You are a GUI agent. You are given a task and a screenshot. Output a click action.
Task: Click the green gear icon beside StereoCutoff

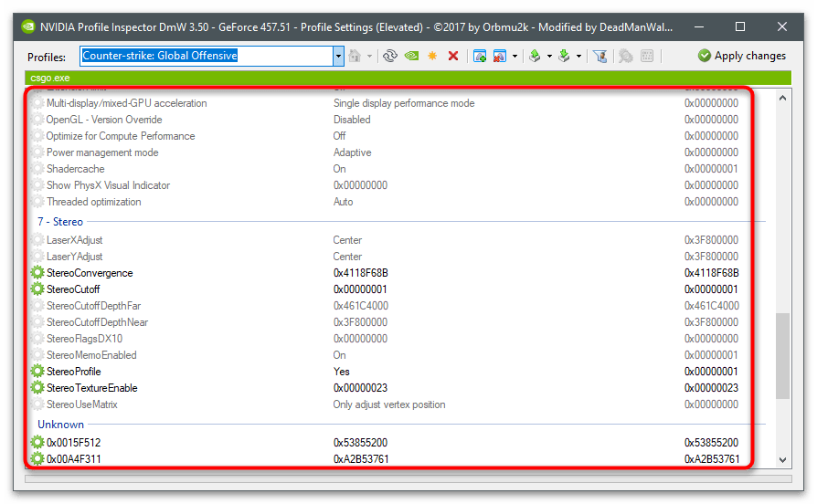click(37, 289)
